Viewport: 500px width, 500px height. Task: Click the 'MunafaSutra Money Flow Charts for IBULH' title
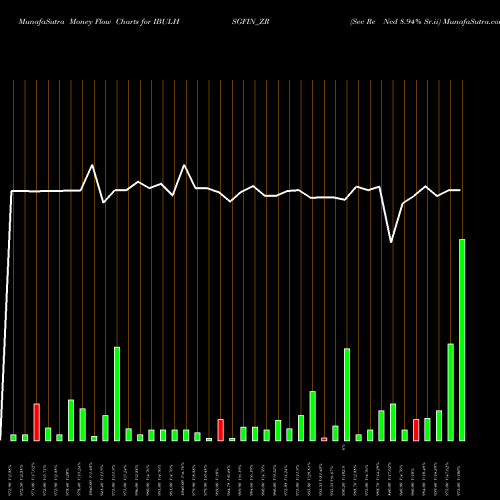[99, 22]
